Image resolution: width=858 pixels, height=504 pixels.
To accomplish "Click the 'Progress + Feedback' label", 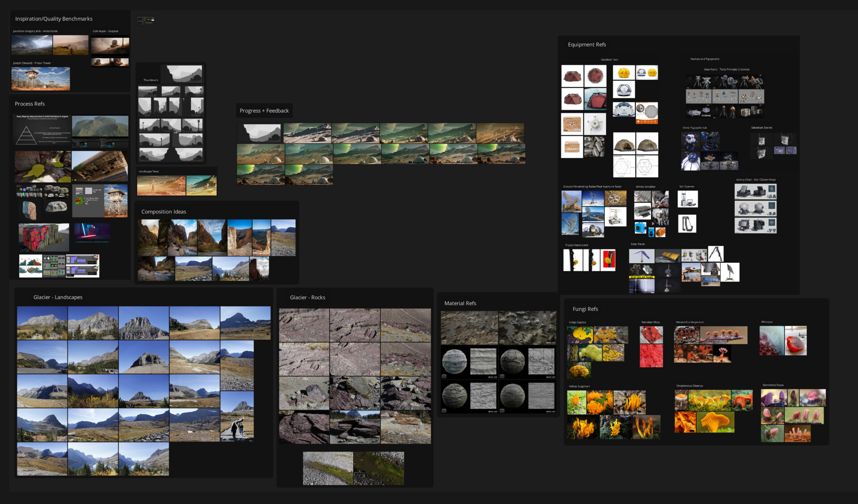I will point(264,111).
